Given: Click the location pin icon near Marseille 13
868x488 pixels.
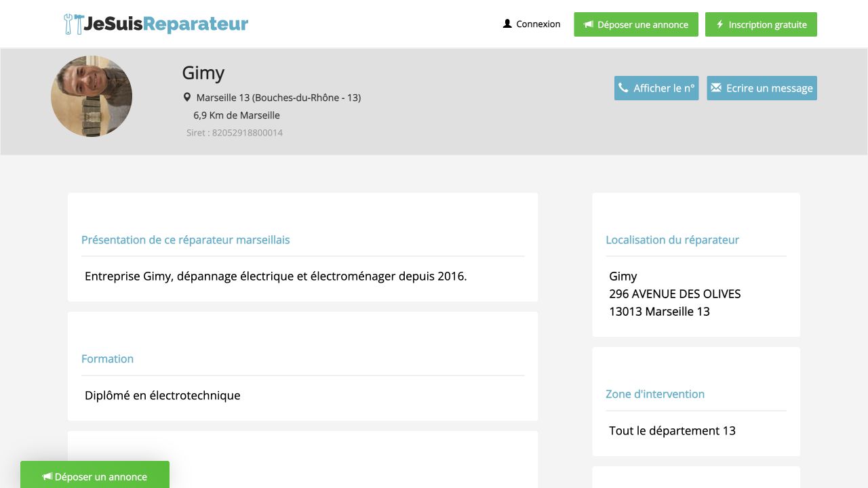Looking at the screenshot, I should click(x=187, y=98).
